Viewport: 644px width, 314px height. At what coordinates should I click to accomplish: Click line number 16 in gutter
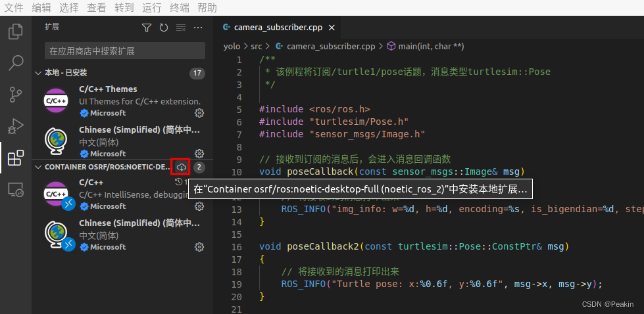[x=235, y=246]
